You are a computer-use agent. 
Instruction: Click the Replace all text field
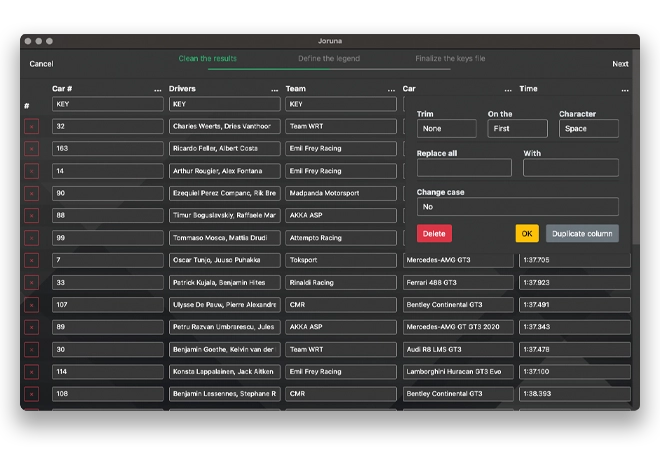(464, 168)
